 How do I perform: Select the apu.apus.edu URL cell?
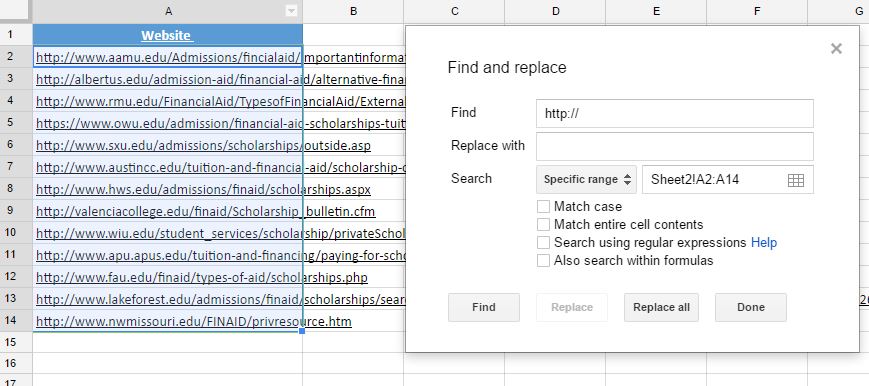coord(167,255)
